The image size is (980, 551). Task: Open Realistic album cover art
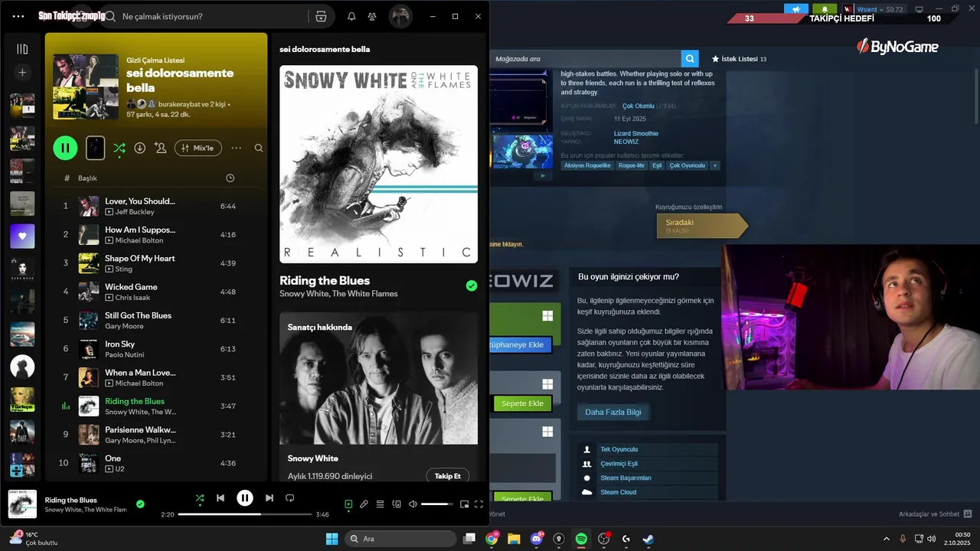[378, 164]
